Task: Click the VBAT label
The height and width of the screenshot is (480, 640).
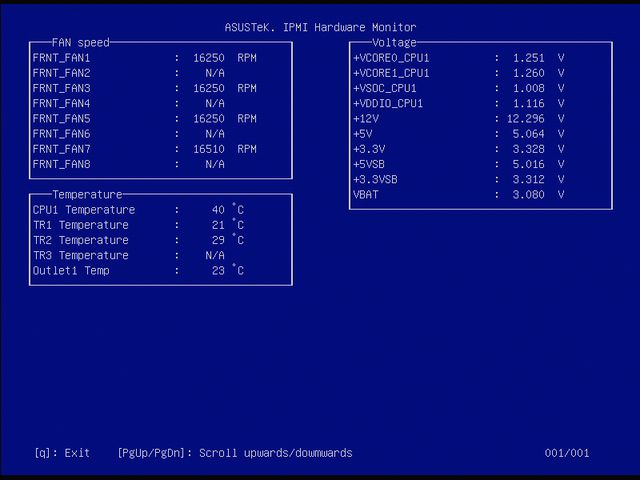Action: click(x=366, y=195)
